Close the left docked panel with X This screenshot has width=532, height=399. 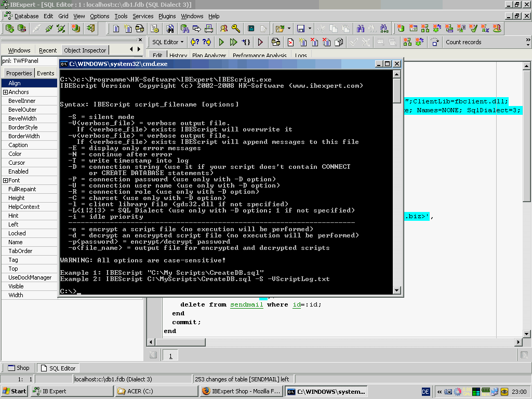[140, 39]
